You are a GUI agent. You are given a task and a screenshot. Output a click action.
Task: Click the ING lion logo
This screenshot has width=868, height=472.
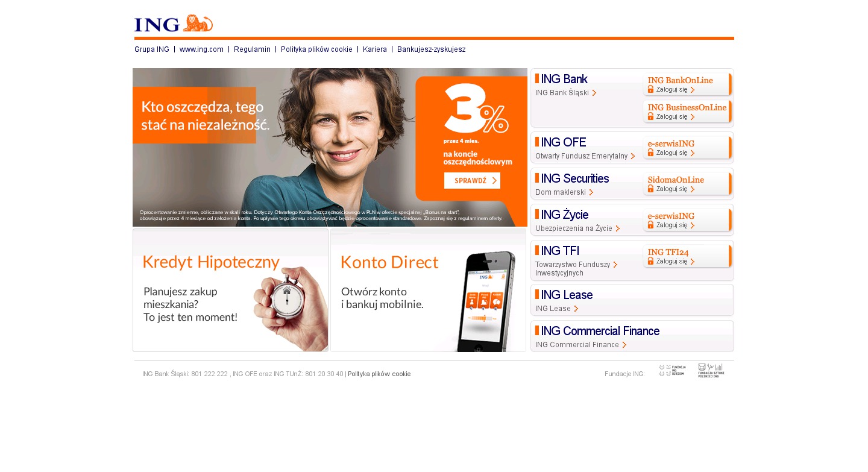[174, 24]
